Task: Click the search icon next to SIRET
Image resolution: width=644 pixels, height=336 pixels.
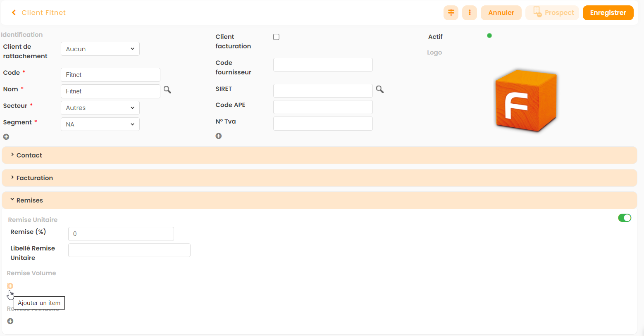Action: click(x=380, y=89)
